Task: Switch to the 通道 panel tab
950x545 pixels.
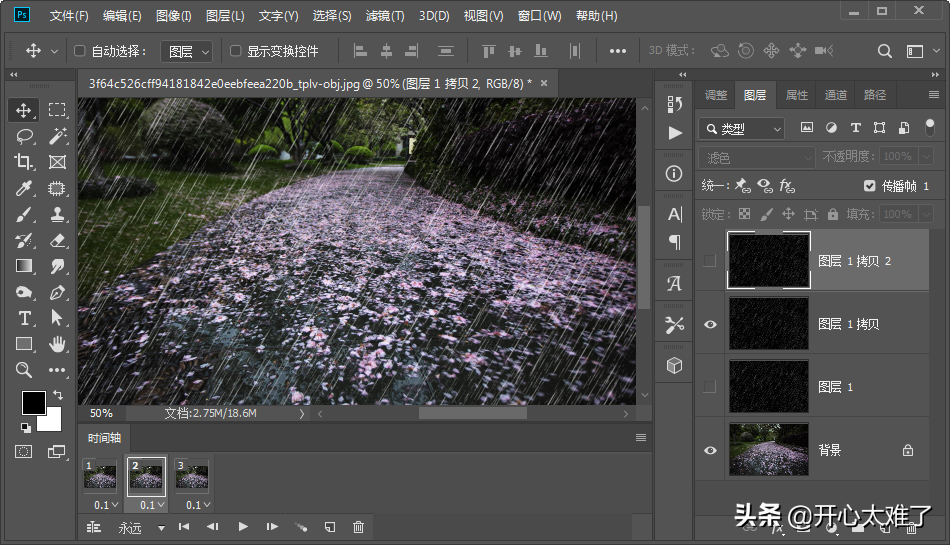Action: [x=836, y=95]
